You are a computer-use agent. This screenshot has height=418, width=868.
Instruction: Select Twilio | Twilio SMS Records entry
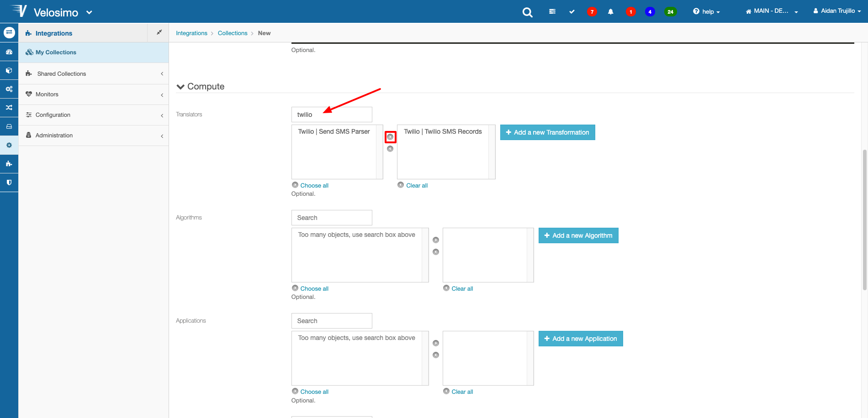[443, 131]
